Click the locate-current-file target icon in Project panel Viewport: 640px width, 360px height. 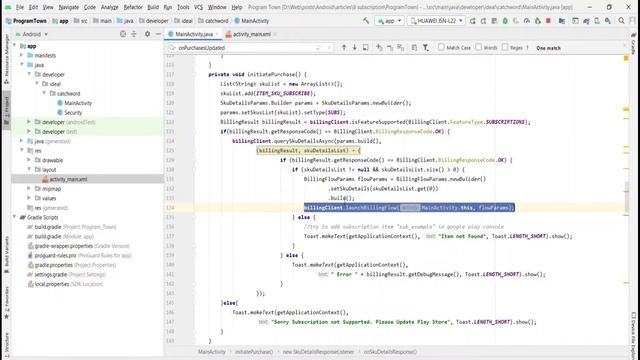pyautogui.click(x=123, y=34)
